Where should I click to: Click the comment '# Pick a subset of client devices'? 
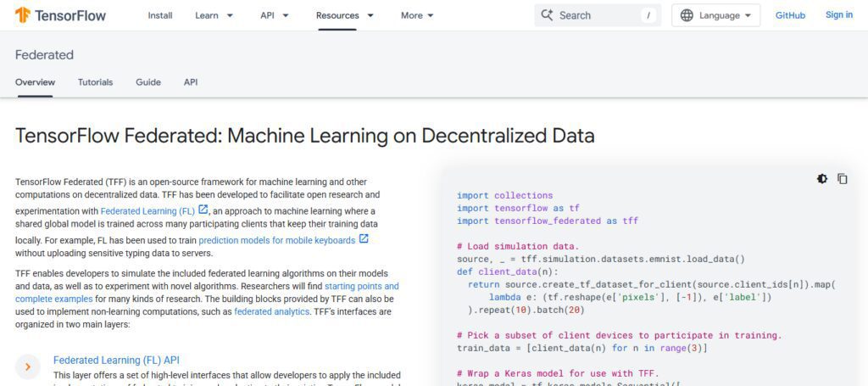pos(619,336)
